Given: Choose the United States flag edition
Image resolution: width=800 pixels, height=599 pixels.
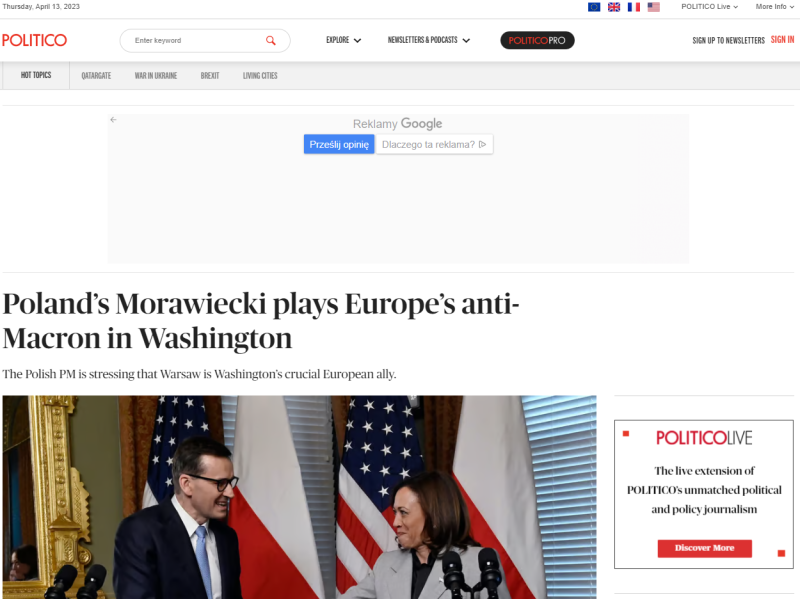Looking at the screenshot, I should point(654,7).
